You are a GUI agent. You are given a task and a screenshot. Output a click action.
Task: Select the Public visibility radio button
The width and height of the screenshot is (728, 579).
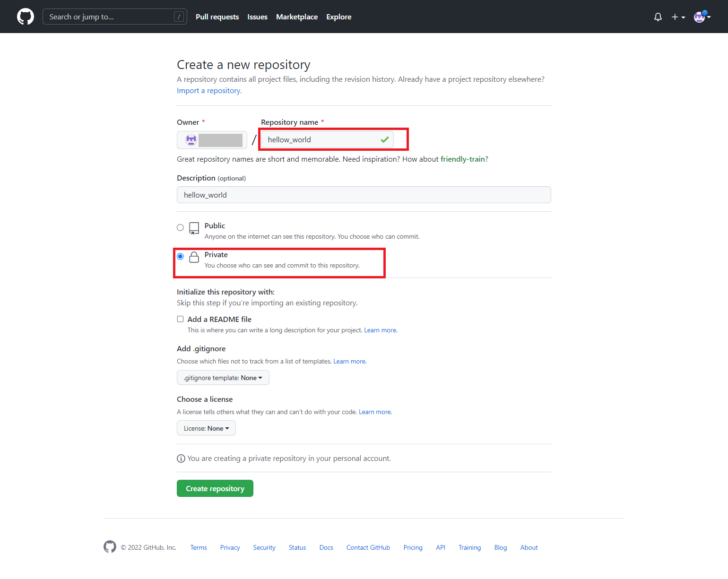click(x=180, y=227)
